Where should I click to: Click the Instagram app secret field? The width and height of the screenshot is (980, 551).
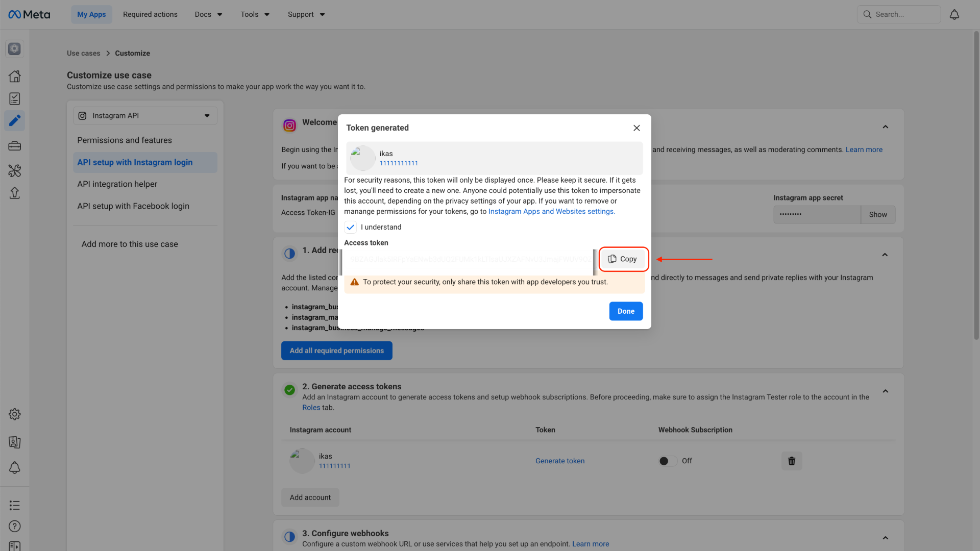pyautogui.click(x=817, y=215)
